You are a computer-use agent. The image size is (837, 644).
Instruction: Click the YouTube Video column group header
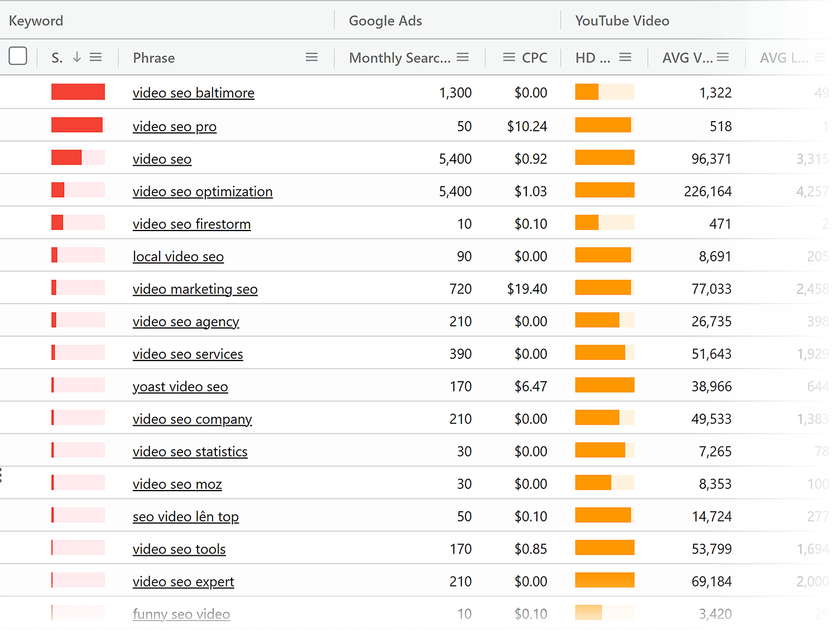[622, 21]
